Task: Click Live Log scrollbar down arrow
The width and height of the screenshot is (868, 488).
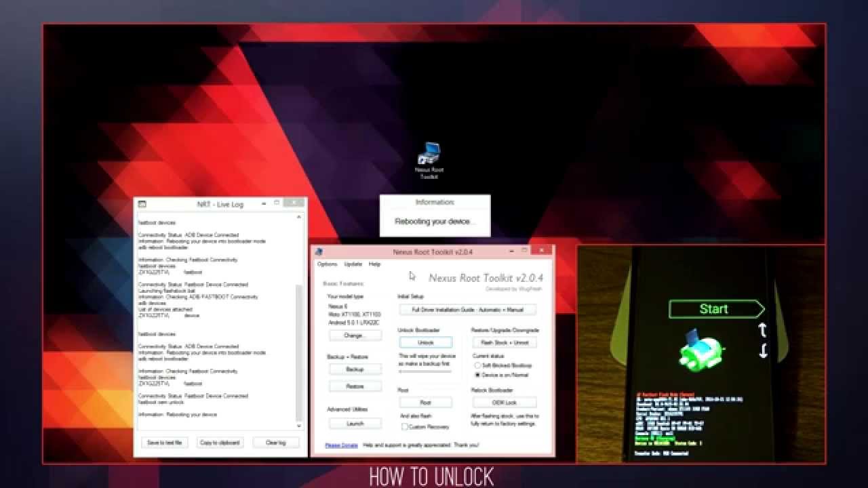Action: point(299,426)
